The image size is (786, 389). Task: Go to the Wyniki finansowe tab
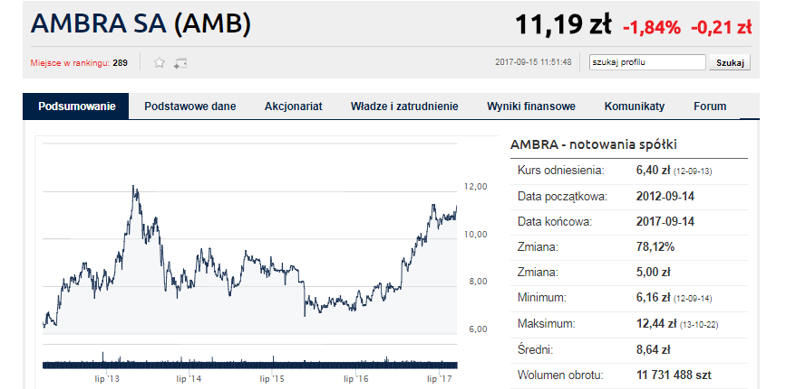pyautogui.click(x=531, y=106)
